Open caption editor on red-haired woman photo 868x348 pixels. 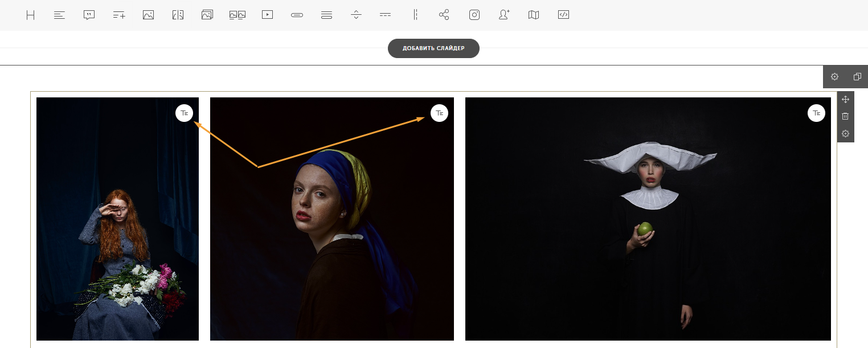pyautogui.click(x=184, y=113)
